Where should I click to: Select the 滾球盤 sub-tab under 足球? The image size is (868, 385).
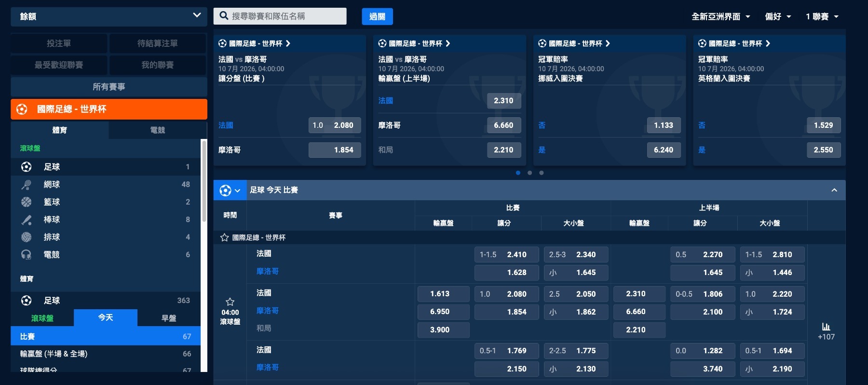42,318
